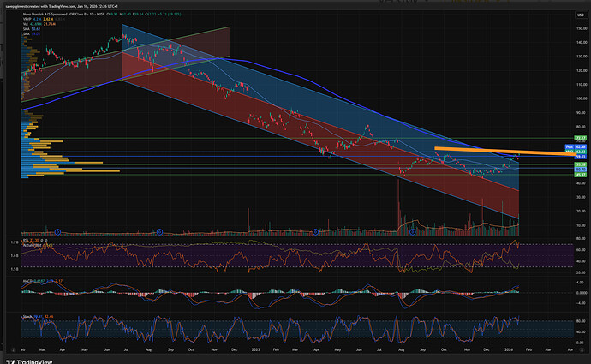The width and height of the screenshot is (591, 364).
Task: Select the green 72.17 price label
Action: click(580, 138)
